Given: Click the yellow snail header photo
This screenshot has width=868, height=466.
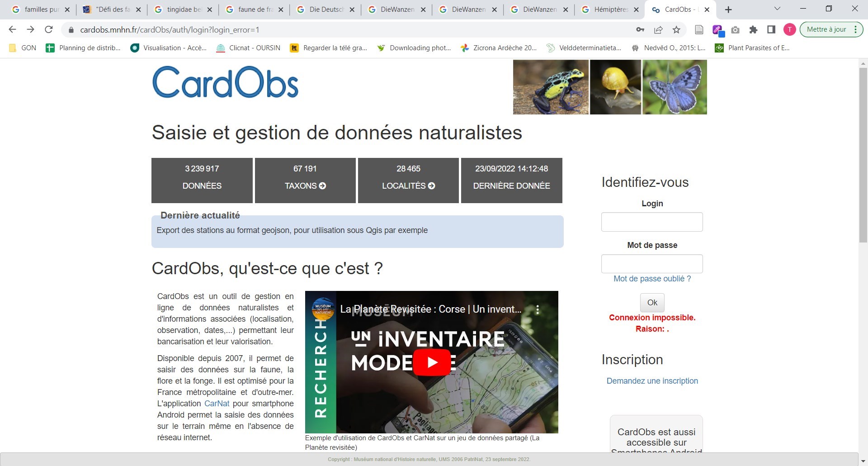Looking at the screenshot, I should 615,87.
